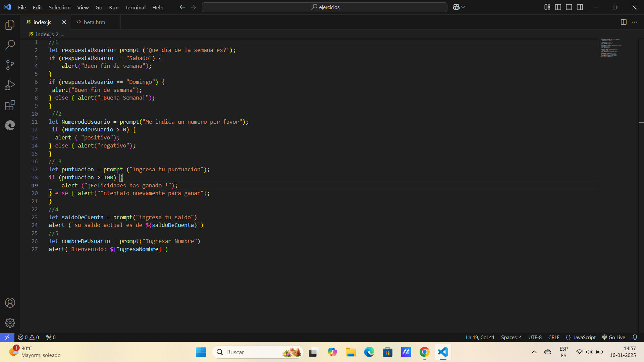Open the Go menu
Image resolution: width=644 pixels, height=362 pixels.
pyautogui.click(x=99, y=7)
